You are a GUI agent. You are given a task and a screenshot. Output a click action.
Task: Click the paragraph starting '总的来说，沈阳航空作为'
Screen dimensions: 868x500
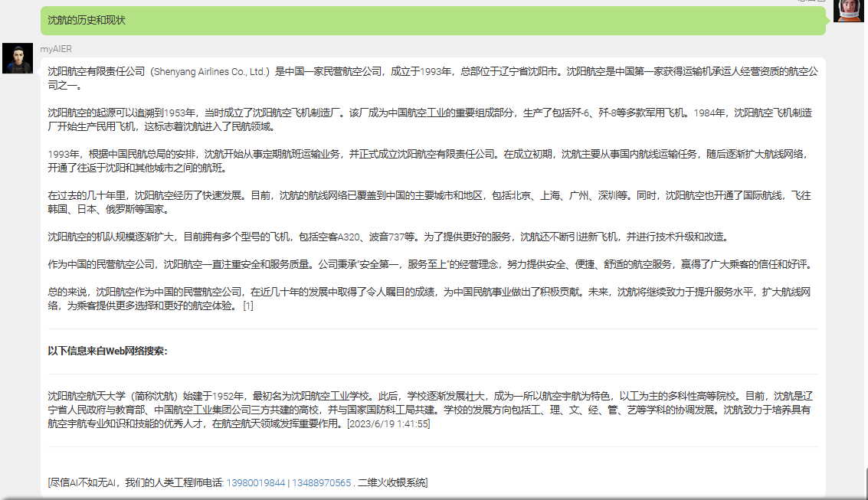[x=429, y=299]
